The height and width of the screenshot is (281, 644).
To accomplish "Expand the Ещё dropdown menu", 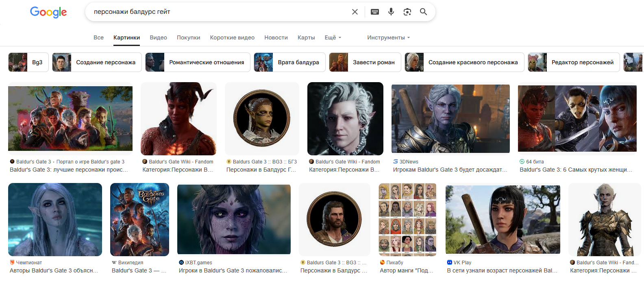I will pos(333,37).
